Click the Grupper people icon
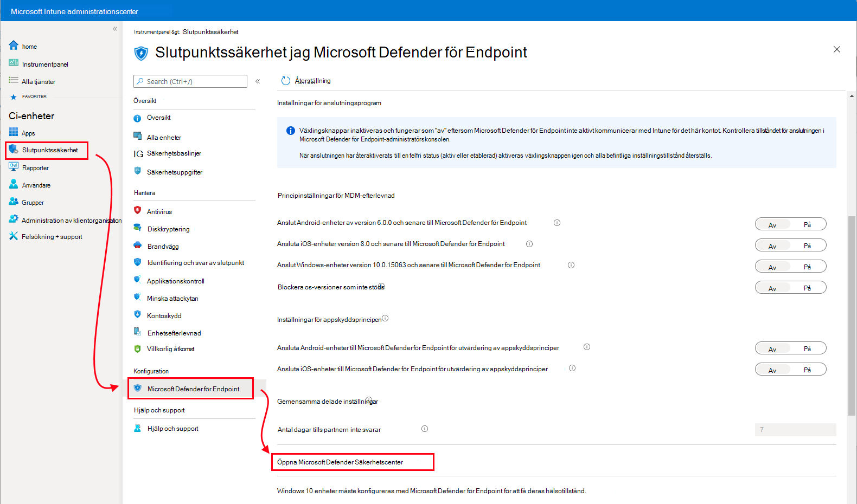The width and height of the screenshot is (857, 504). [x=14, y=202]
